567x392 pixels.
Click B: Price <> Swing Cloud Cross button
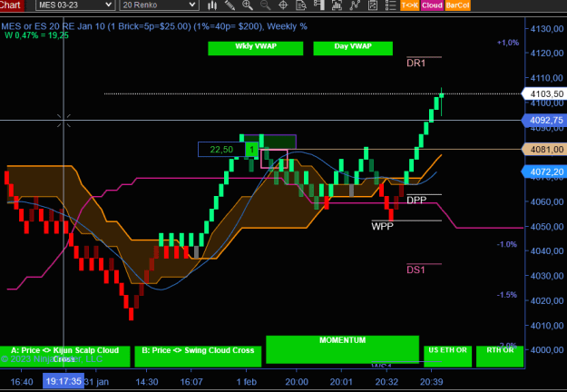pos(198,357)
